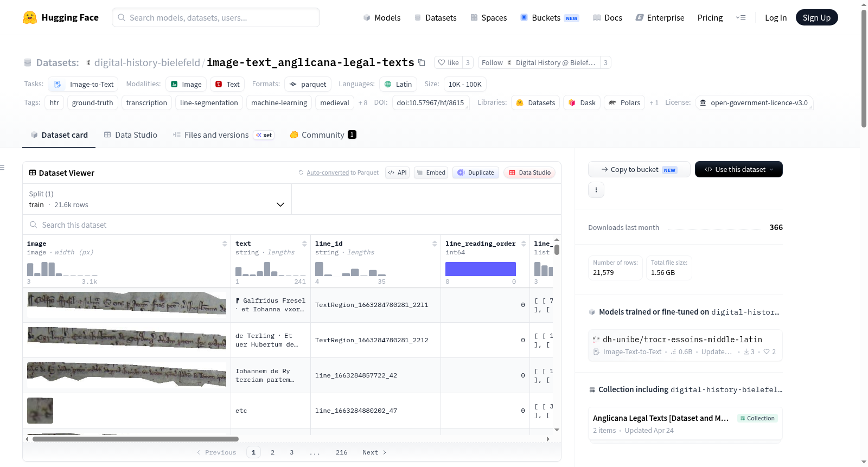Open left sidebar table-of-contents icon
This screenshot has width=868, height=467.
(x=3, y=168)
